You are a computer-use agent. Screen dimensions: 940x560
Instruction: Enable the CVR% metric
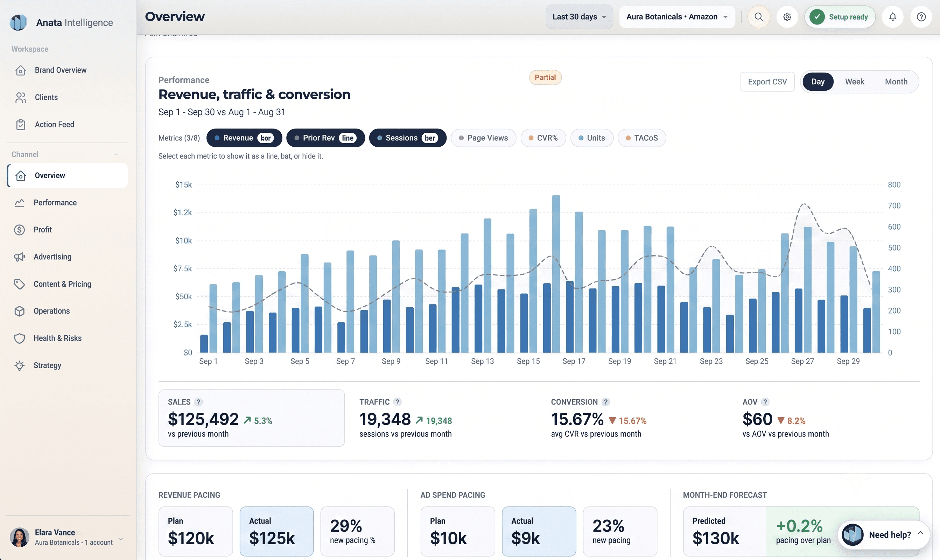pyautogui.click(x=543, y=138)
